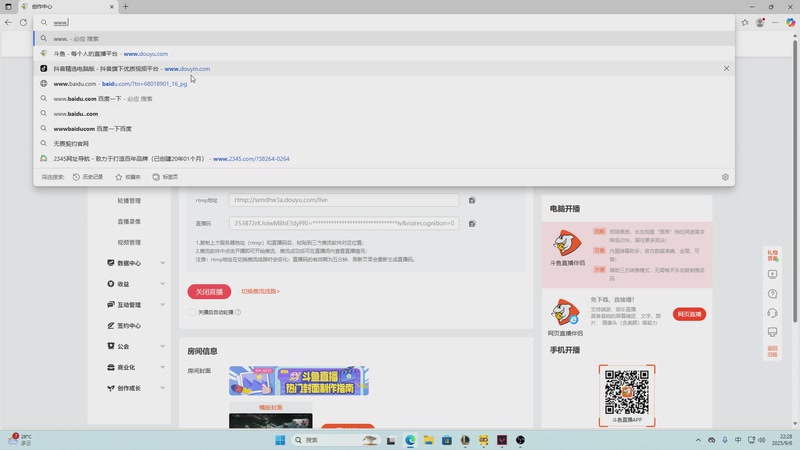
Task: Click the 斗鱼直播APP QR code
Action: point(627,392)
